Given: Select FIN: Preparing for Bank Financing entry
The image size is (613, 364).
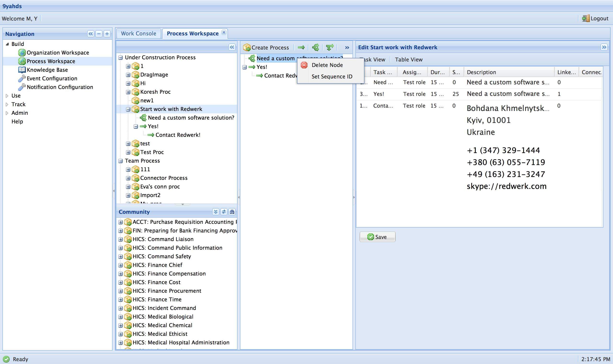Looking at the screenshot, I should (185, 231).
